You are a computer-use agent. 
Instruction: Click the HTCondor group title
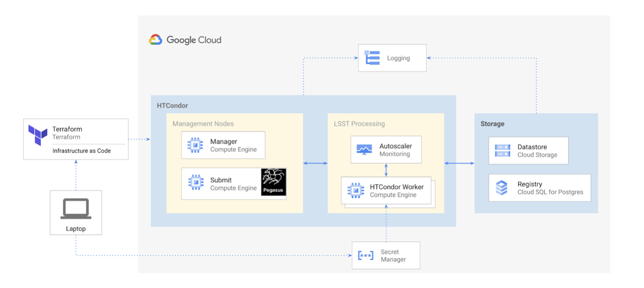pyautogui.click(x=172, y=106)
